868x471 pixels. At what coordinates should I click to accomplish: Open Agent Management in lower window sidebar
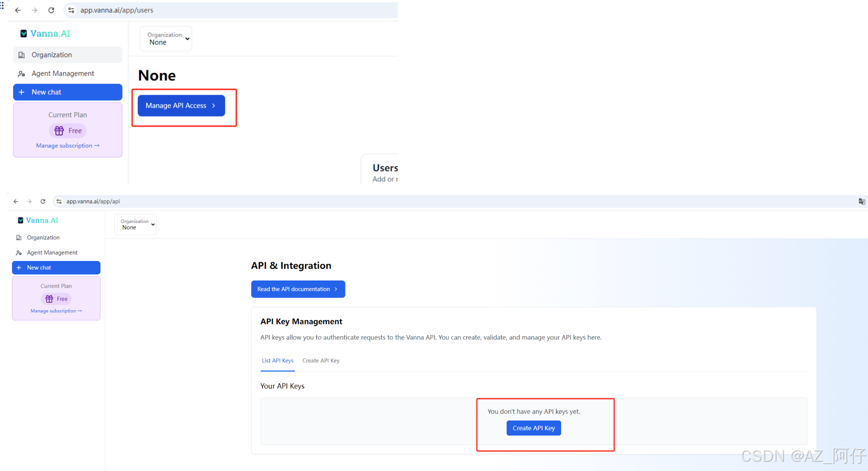click(56, 253)
